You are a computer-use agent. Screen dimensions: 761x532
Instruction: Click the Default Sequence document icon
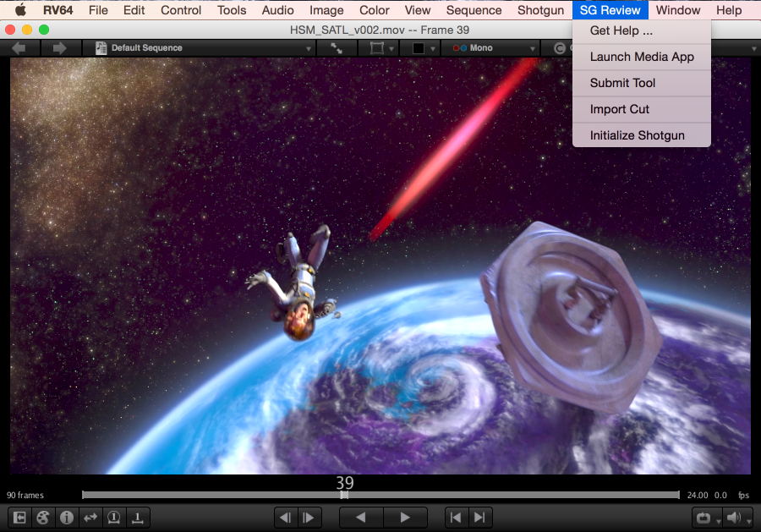[101, 48]
